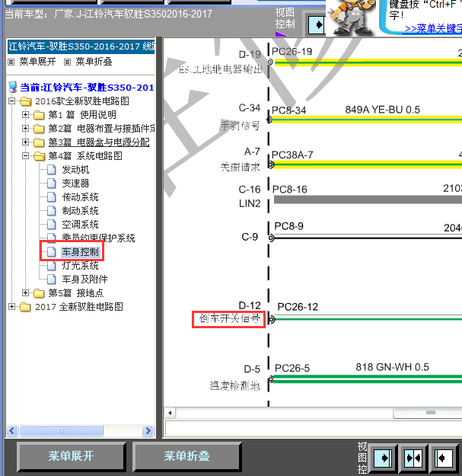462x476 pixels.
Task: Click the PC8-16 connector label
Action: click(290, 190)
